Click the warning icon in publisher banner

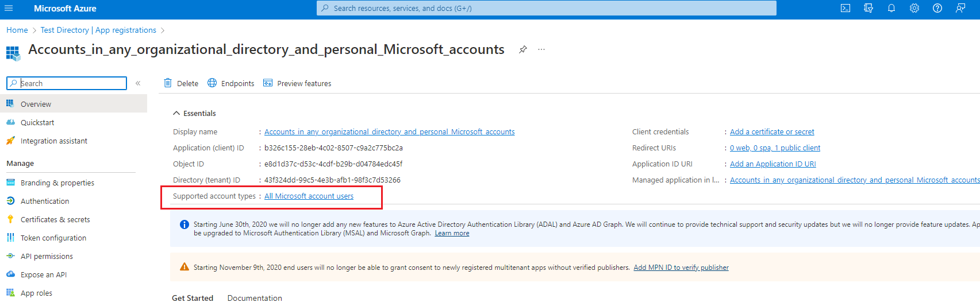tap(185, 267)
